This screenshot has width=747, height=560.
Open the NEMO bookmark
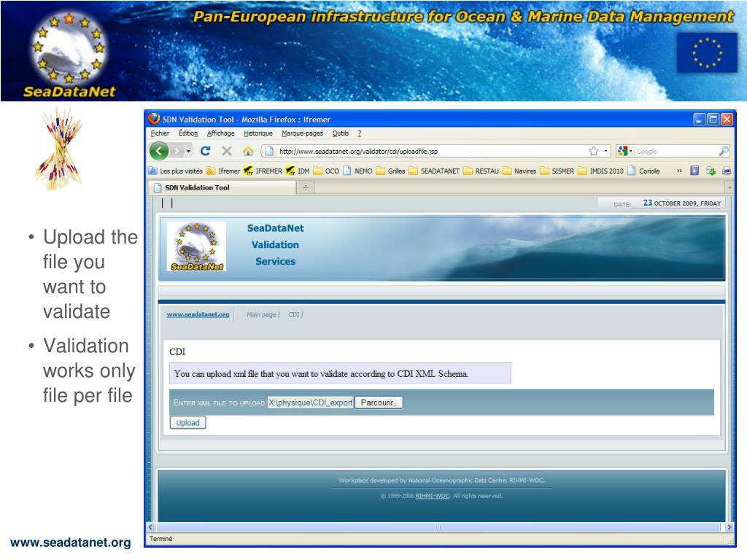pos(357,171)
